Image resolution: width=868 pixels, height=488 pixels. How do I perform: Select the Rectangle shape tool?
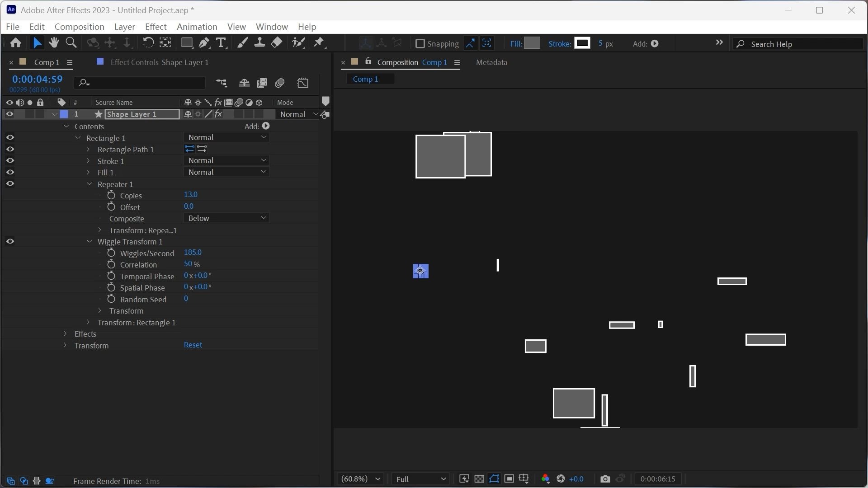pos(186,43)
